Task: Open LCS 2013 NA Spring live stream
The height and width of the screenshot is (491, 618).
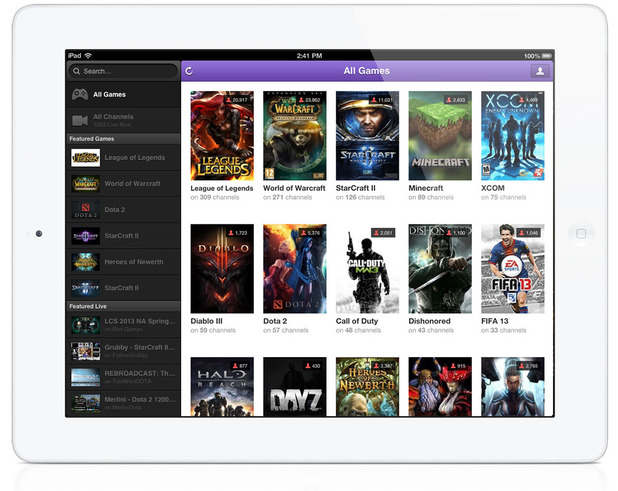Action: click(x=123, y=325)
